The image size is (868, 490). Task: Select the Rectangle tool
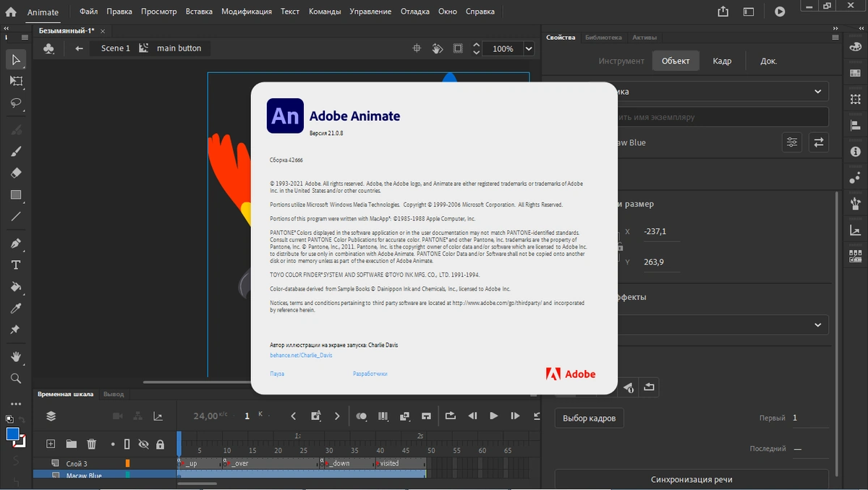tap(16, 194)
